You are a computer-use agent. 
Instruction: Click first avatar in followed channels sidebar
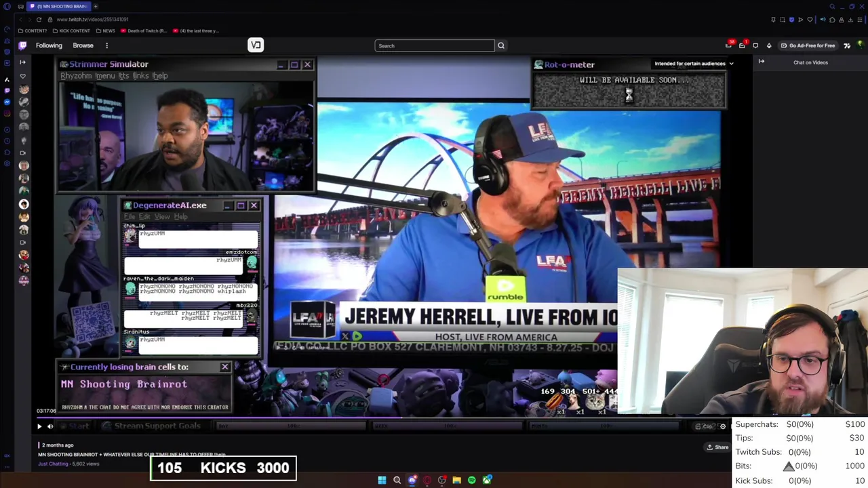[24, 89]
